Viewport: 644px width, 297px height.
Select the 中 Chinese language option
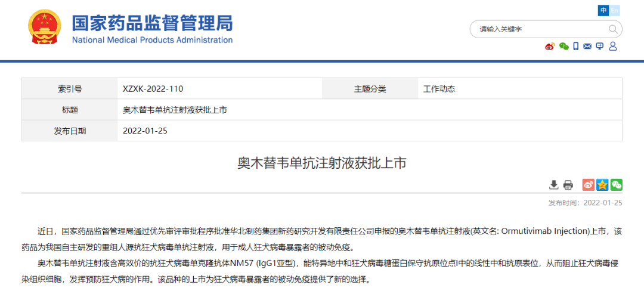click(603, 11)
